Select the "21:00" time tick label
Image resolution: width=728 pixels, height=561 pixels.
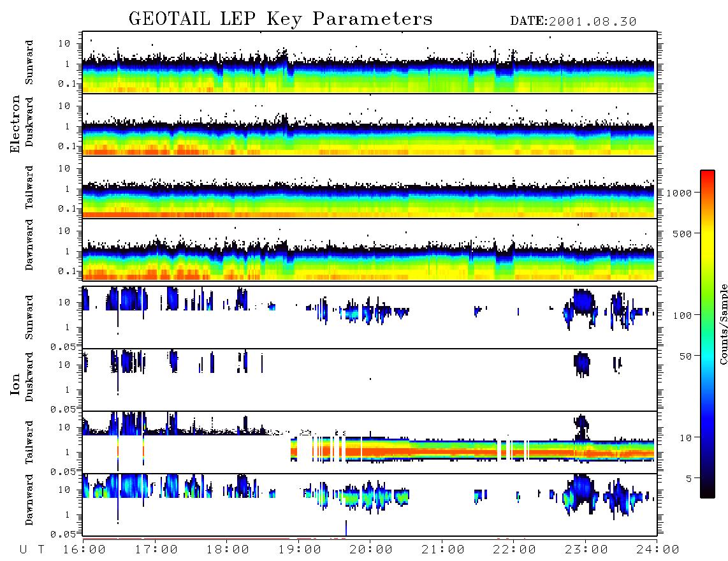coord(442,550)
